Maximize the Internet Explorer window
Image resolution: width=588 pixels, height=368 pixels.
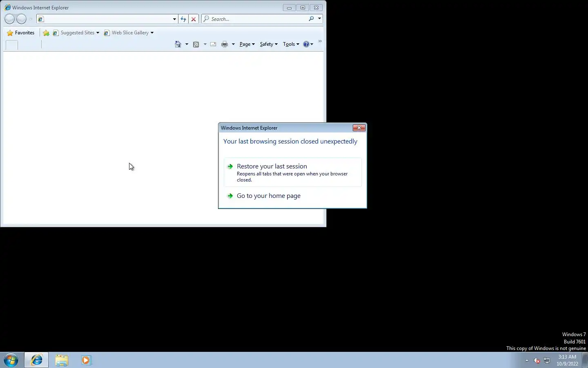[x=303, y=8]
